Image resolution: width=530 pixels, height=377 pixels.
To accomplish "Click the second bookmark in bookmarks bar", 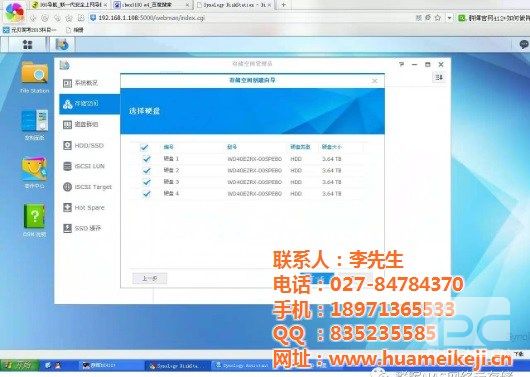I will point(75,30).
